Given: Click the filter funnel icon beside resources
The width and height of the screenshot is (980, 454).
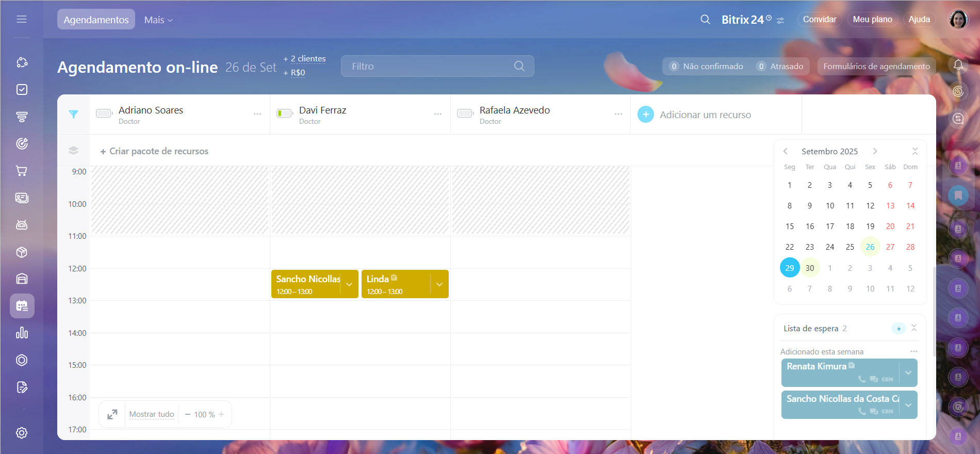Looking at the screenshot, I should tap(73, 115).
